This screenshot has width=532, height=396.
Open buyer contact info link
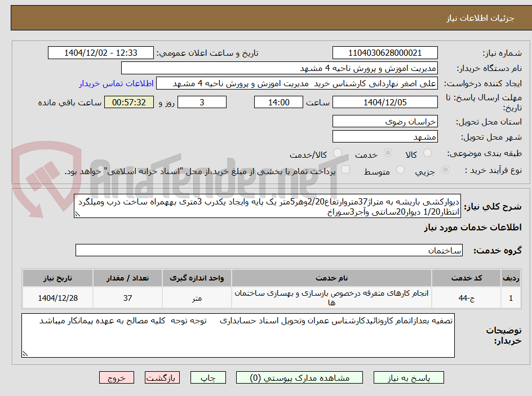[x=116, y=83]
